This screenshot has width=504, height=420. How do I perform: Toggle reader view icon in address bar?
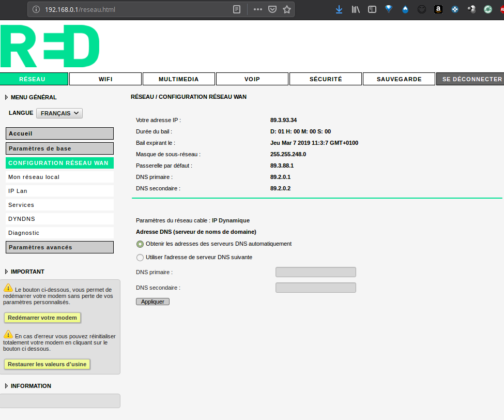(237, 9)
